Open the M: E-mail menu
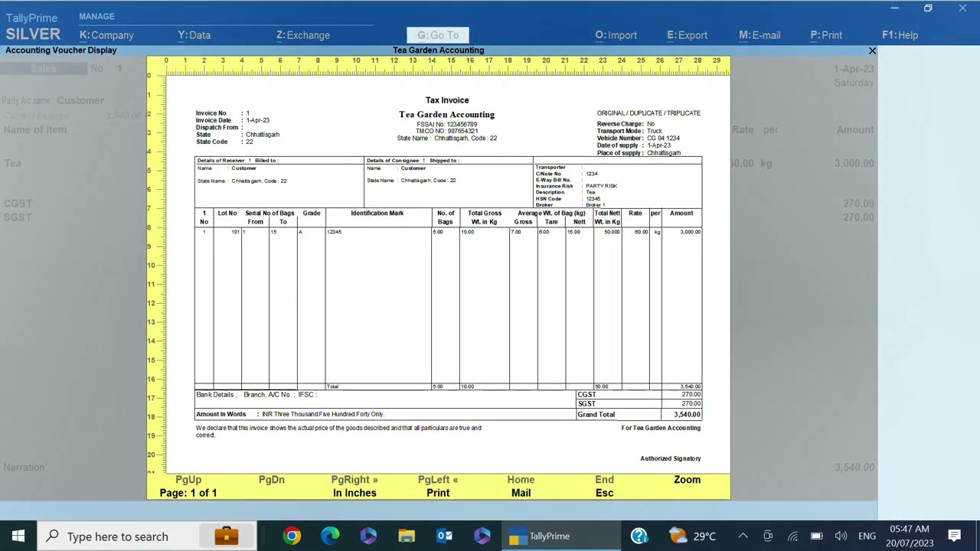 (x=759, y=35)
